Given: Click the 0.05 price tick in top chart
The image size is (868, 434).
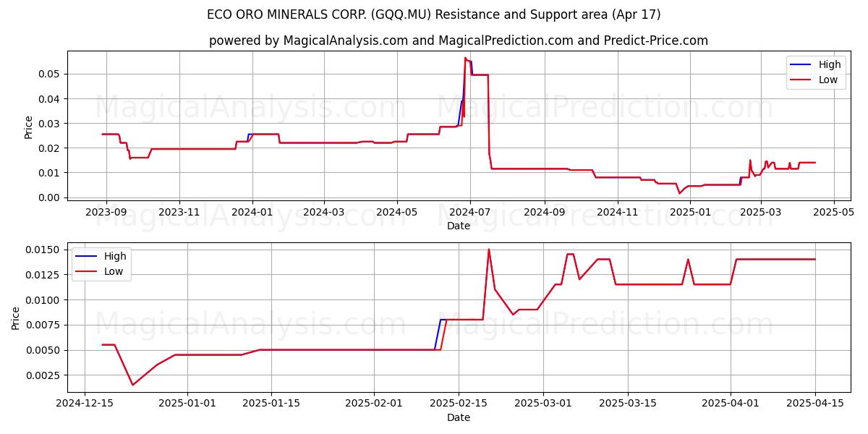Looking at the screenshot, I should (x=50, y=74).
